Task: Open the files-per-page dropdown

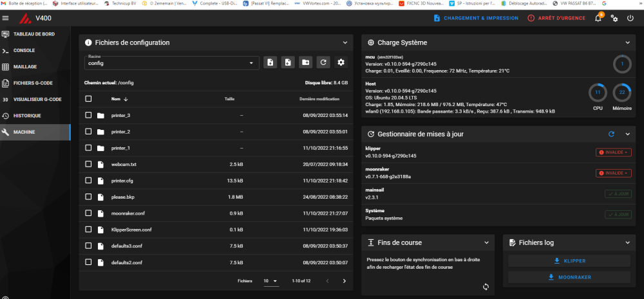Action: [270, 282]
